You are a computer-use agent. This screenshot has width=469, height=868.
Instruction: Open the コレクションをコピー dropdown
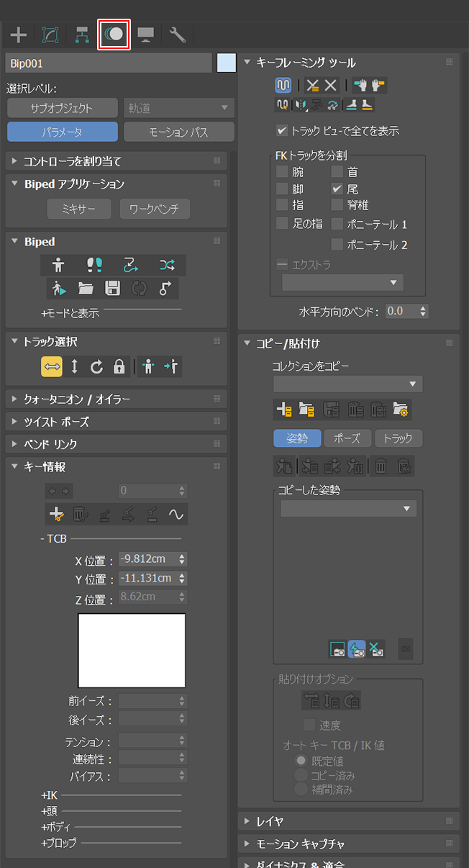coord(347,384)
